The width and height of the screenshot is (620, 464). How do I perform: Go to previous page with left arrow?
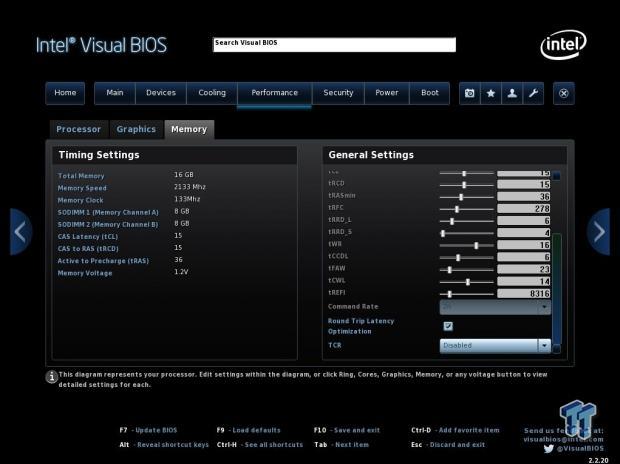20,232
